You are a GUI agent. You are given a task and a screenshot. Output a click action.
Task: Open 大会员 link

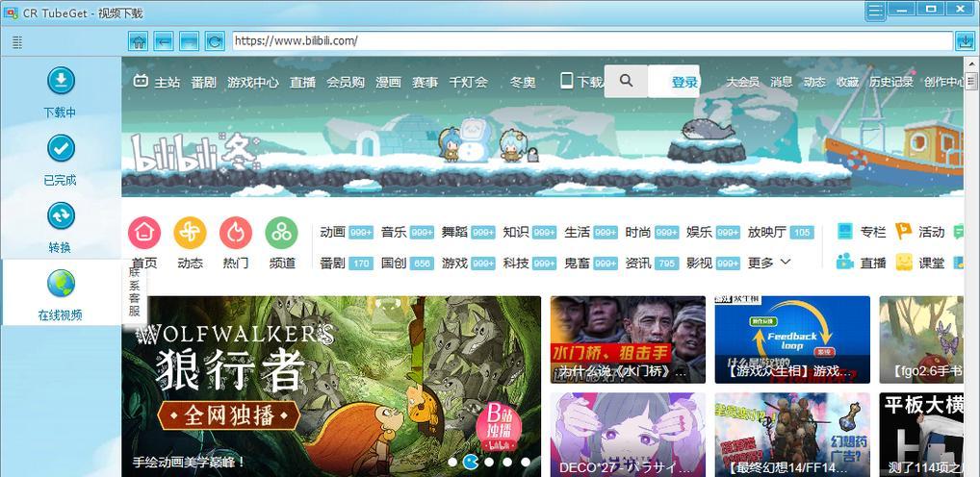742,82
